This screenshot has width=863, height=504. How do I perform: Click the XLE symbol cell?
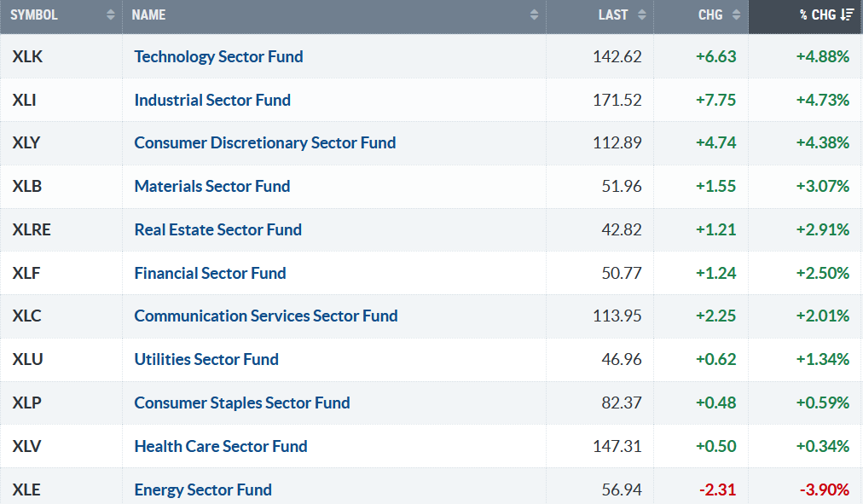click(x=26, y=490)
